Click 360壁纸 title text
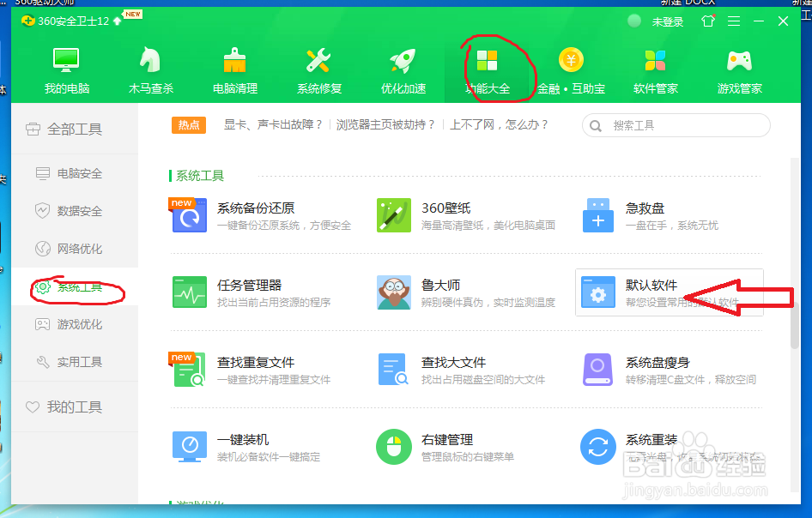 (445, 208)
